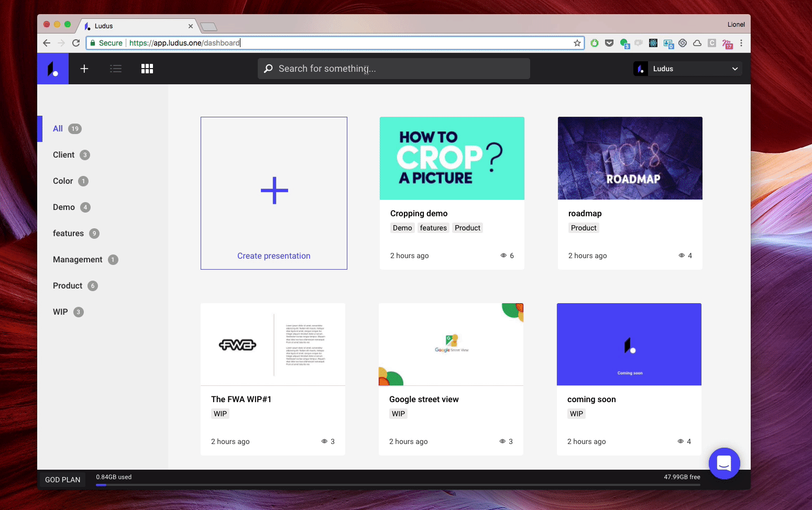Reload the page in browser
Screen dimensions: 812x510
pyautogui.click(x=76, y=43)
